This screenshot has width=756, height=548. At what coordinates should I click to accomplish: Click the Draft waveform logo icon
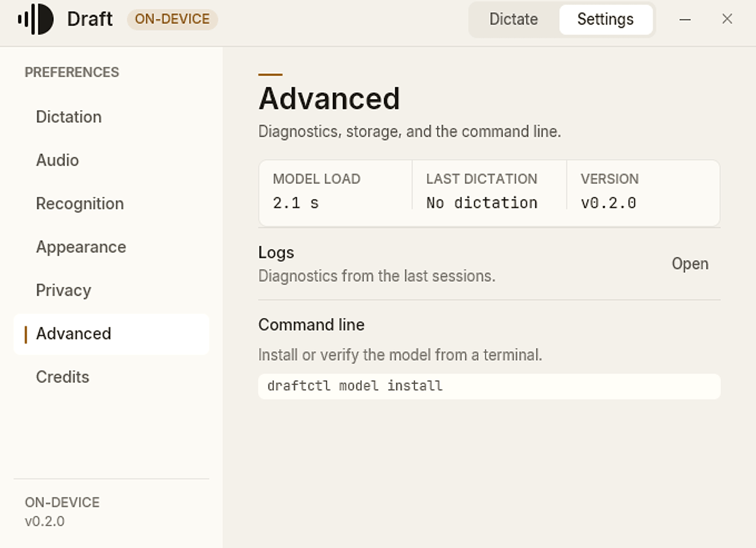click(36, 19)
